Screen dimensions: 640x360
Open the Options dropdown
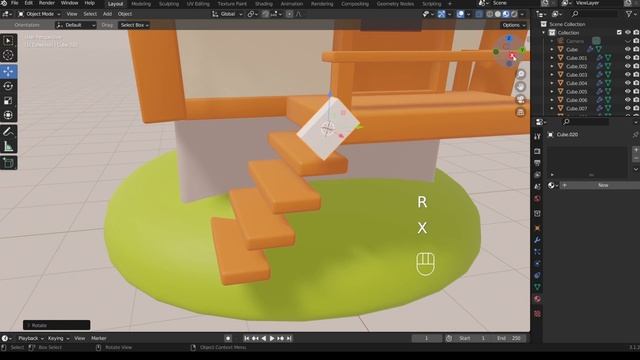[x=513, y=25]
